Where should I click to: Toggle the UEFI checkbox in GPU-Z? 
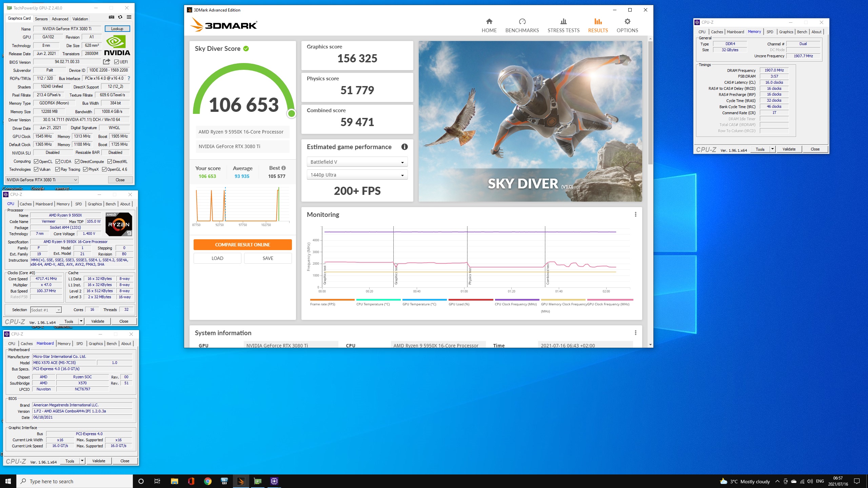[117, 62]
